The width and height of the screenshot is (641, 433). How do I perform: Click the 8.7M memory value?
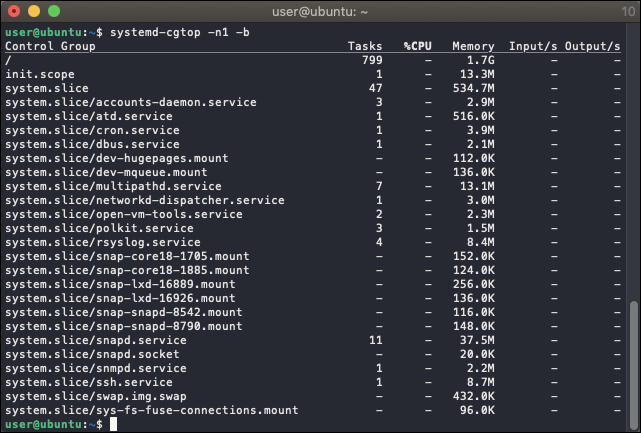click(x=481, y=382)
